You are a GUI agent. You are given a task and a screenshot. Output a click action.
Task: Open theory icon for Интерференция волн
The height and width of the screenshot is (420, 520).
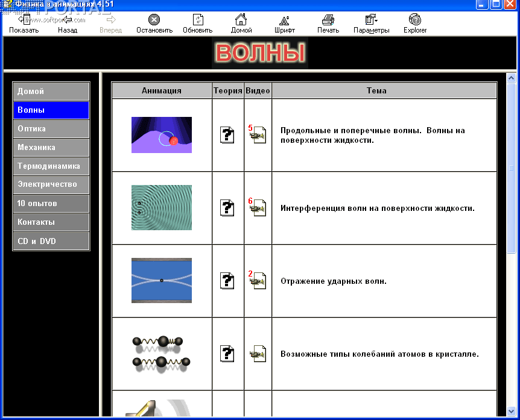227,208
